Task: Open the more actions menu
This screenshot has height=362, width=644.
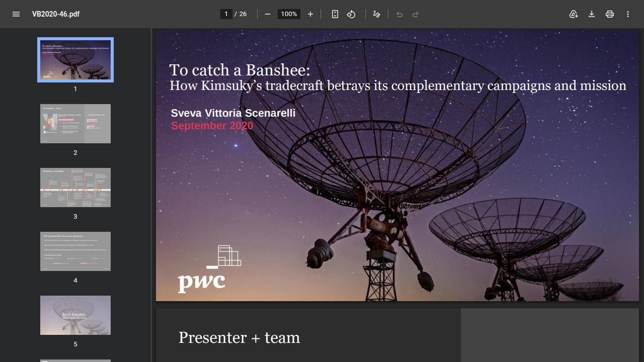Action: pyautogui.click(x=628, y=14)
